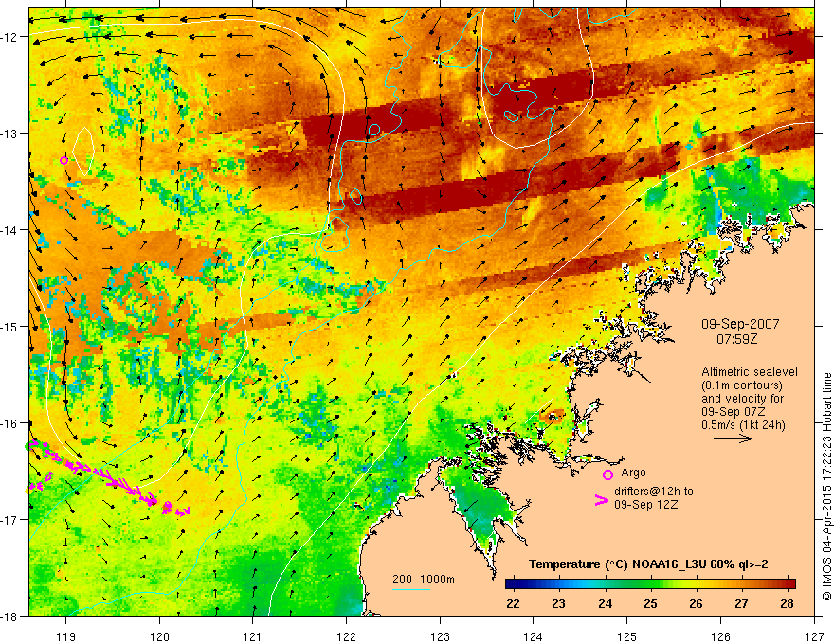Click the Argo float circle near 119°E, 13°S
This screenshot has width=834, height=644.
(63, 160)
